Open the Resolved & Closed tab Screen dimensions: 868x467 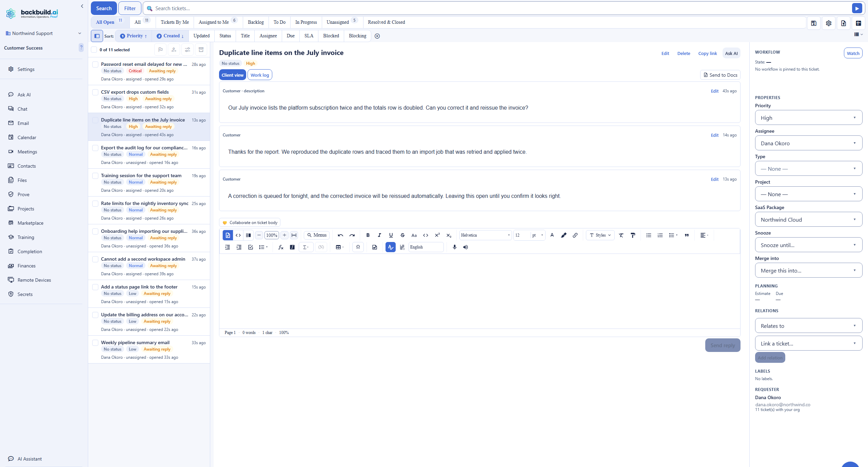pos(386,22)
